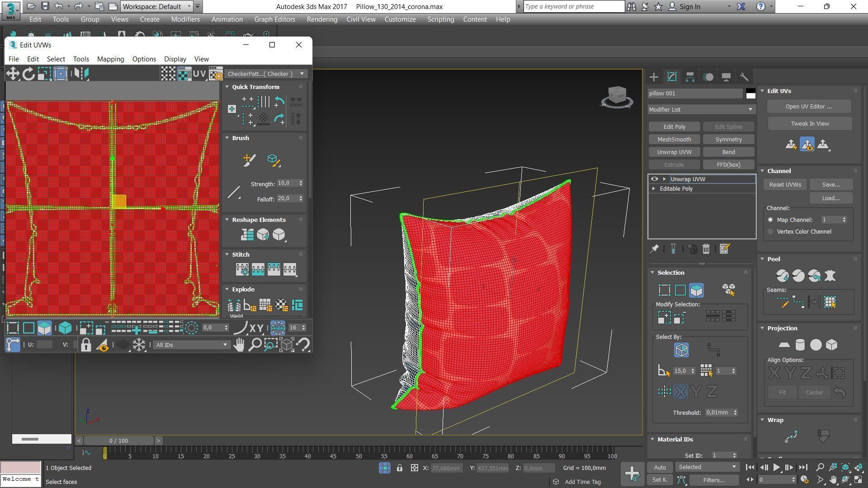
Task: Click the Open UV Editor button
Action: (x=808, y=107)
